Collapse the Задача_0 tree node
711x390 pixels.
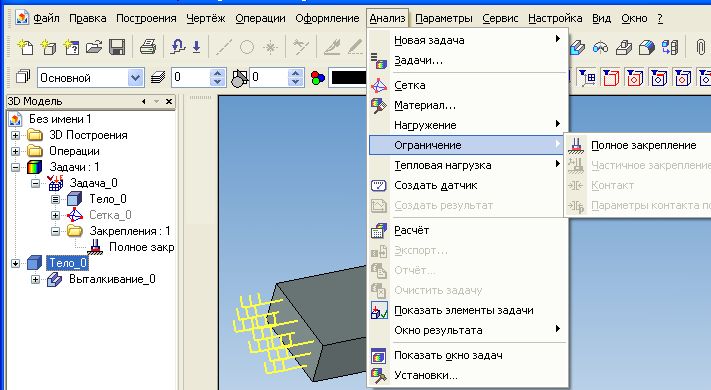pyautogui.click(x=35, y=183)
